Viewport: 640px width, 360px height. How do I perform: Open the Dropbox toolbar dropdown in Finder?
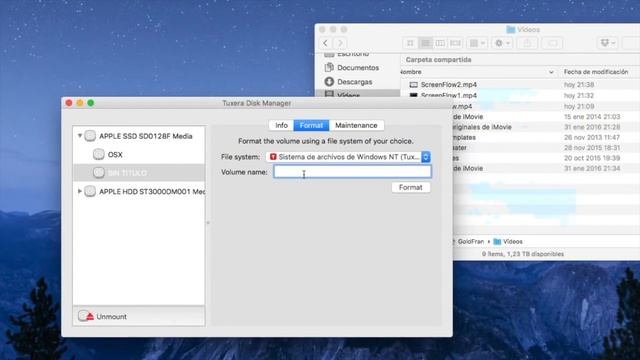pyautogui.click(x=607, y=43)
